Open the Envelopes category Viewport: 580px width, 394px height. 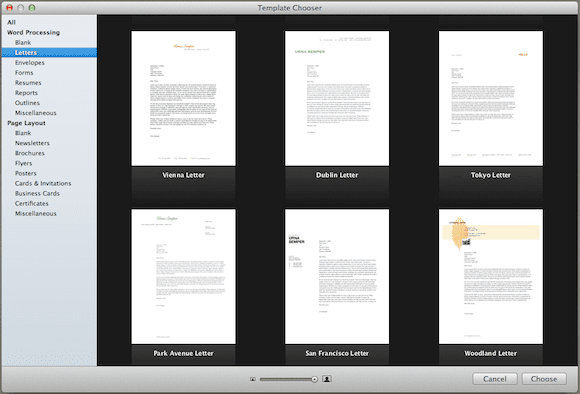(x=30, y=63)
